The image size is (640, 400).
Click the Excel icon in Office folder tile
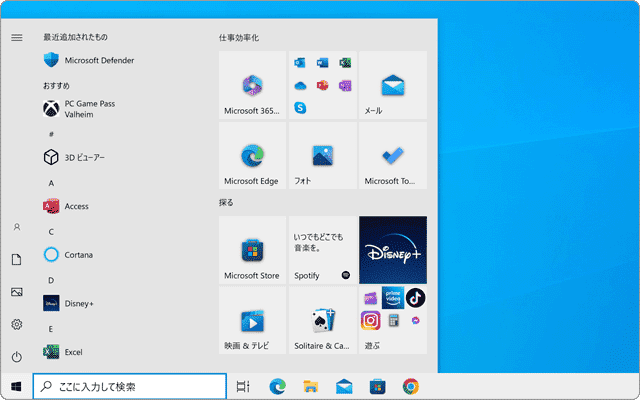point(345,62)
